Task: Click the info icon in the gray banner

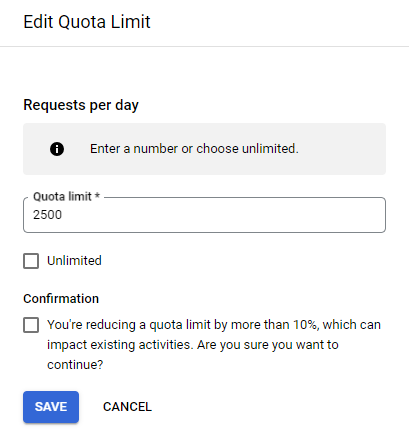Action: coord(57,149)
